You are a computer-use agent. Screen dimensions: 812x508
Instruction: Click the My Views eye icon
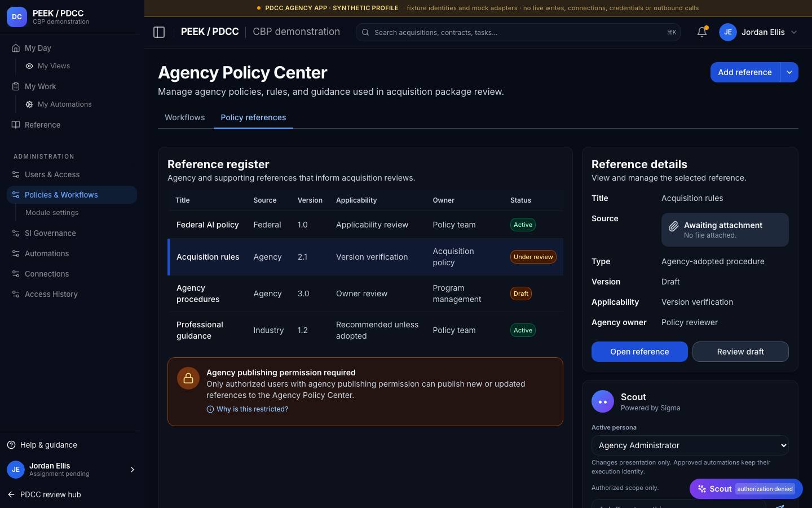coord(29,66)
